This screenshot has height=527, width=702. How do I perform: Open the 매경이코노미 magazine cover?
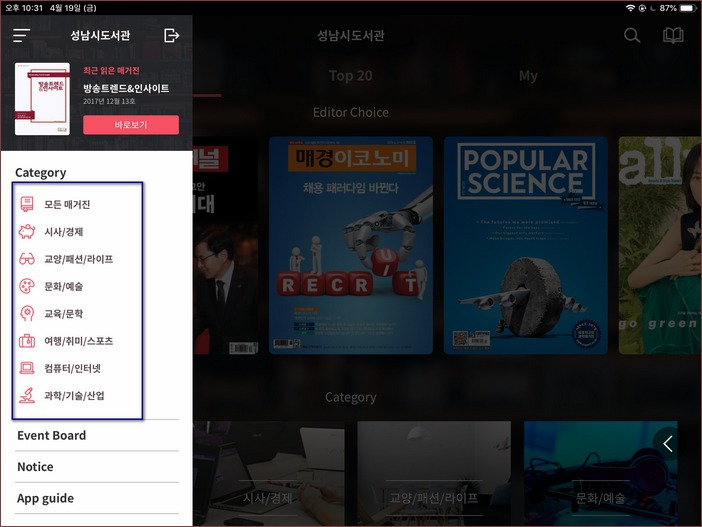pyautogui.click(x=351, y=245)
